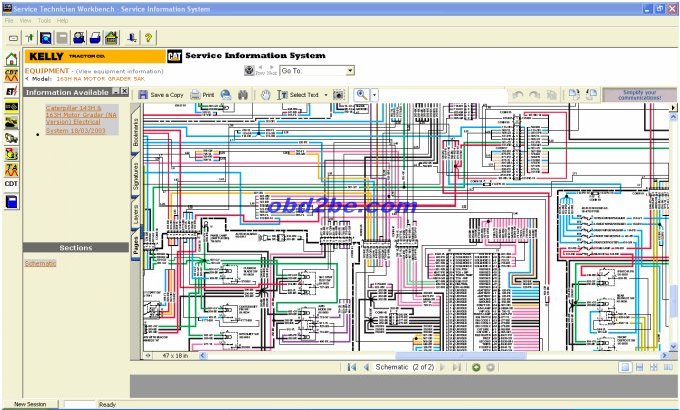Close the Information Available panel
This screenshot has height=410, width=680.
pyautogui.click(x=124, y=92)
